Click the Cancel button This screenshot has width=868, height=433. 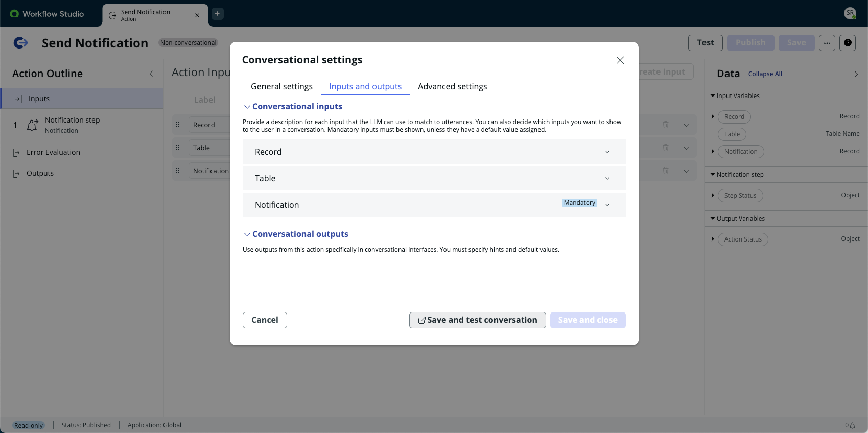265,320
